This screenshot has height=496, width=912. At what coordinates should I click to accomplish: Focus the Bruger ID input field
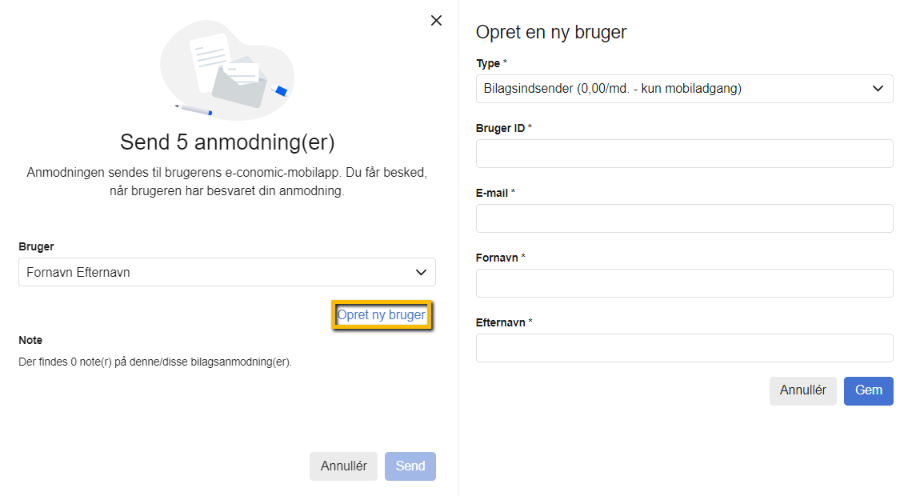685,154
